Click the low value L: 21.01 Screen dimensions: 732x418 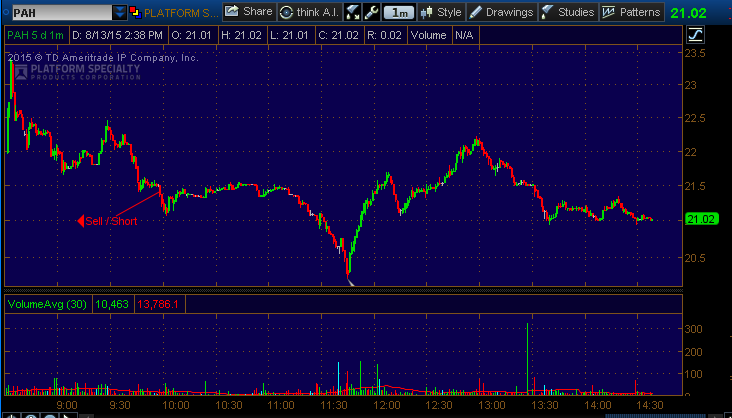tap(289, 35)
